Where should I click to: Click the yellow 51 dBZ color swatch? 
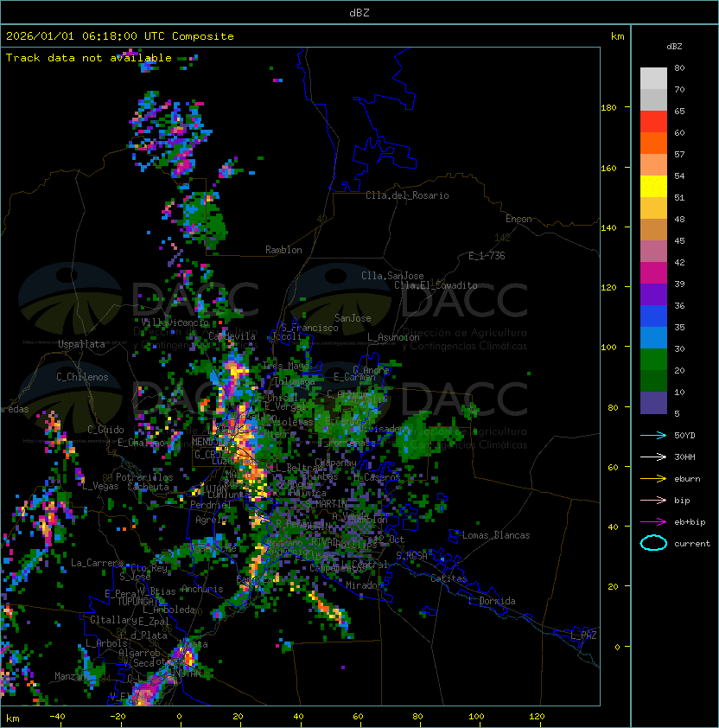pos(653,186)
